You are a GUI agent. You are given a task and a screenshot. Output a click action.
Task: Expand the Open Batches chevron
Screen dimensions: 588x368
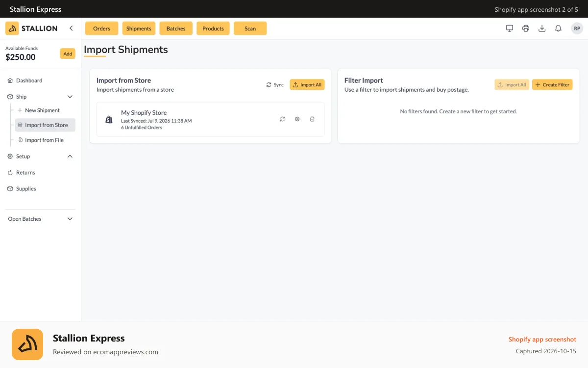[x=70, y=219]
